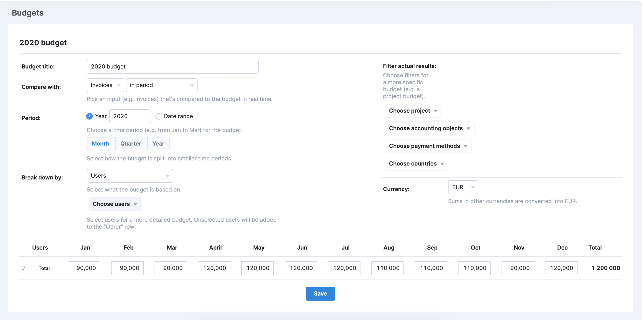This screenshot has height=322, width=644.
Task: Open the 'in period' dropdown
Action: point(162,85)
